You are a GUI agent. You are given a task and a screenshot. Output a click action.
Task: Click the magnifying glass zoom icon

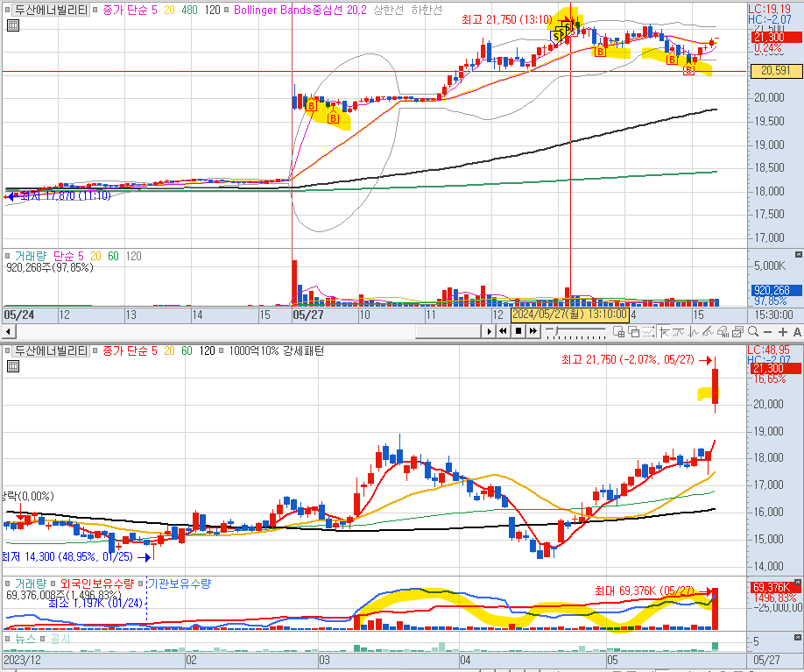753,332
